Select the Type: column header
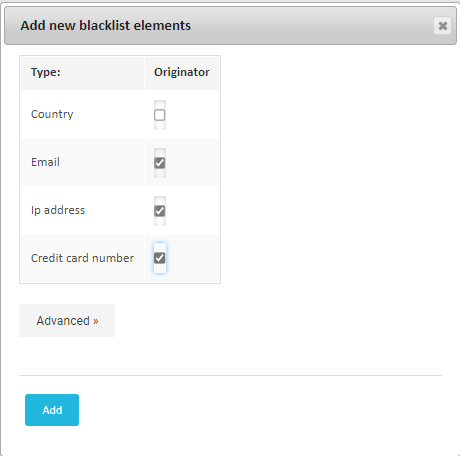 pyautogui.click(x=46, y=72)
